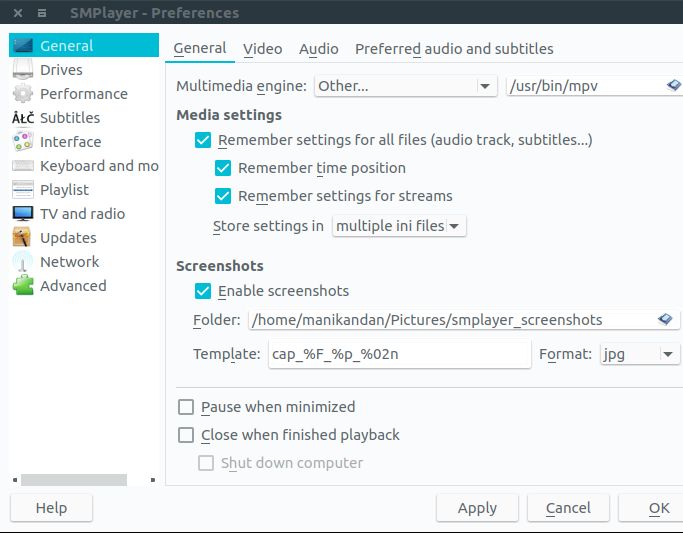The height and width of the screenshot is (533, 683).
Task: Close the Preferences window
Action: pos(18,13)
